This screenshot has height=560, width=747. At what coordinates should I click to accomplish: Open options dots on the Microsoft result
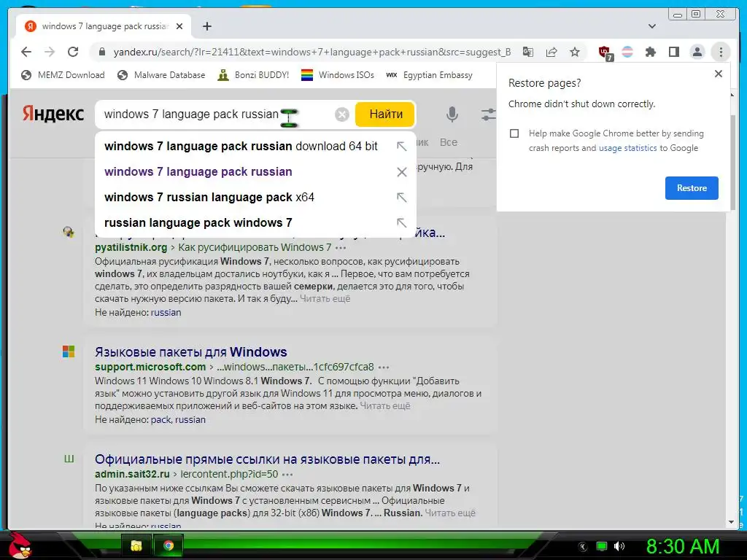384,367
